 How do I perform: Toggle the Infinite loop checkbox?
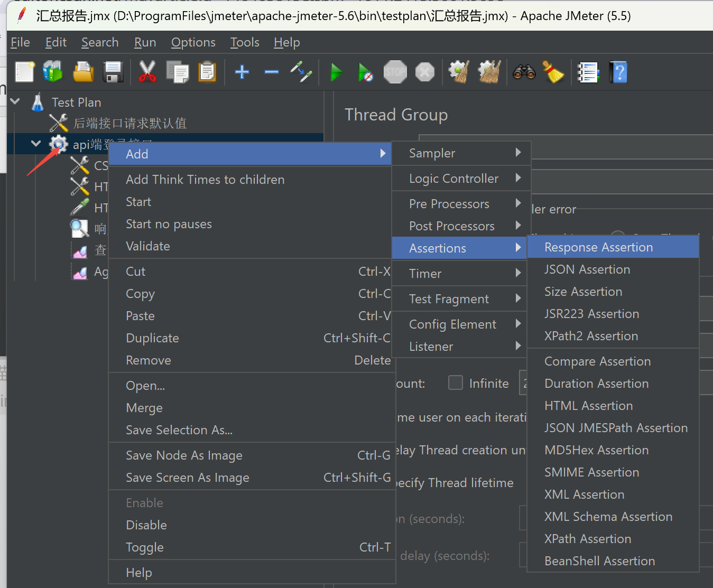[x=455, y=382]
